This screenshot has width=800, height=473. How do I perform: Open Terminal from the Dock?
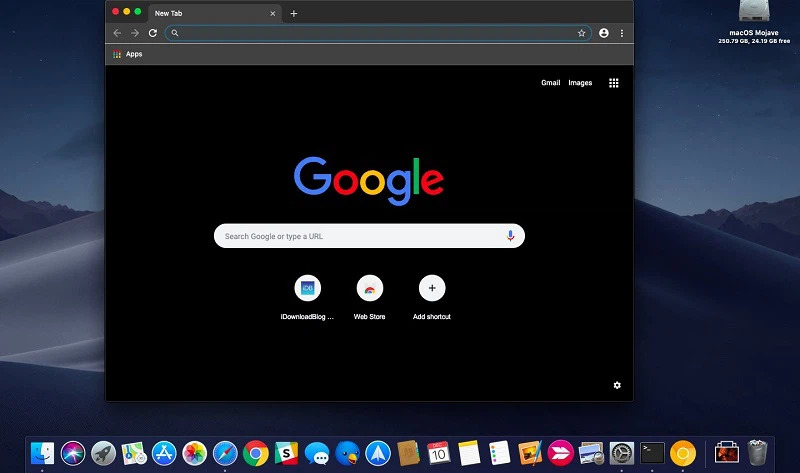pyautogui.click(x=653, y=453)
